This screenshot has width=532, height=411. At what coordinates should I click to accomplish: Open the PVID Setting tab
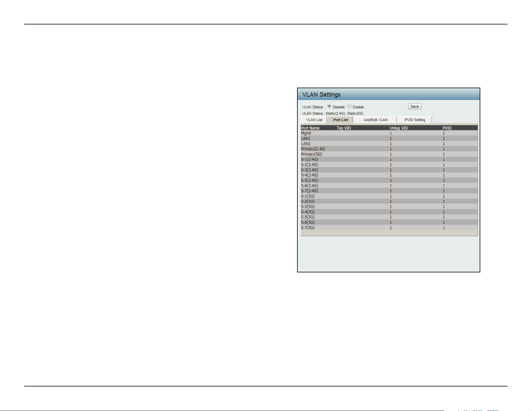(415, 120)
